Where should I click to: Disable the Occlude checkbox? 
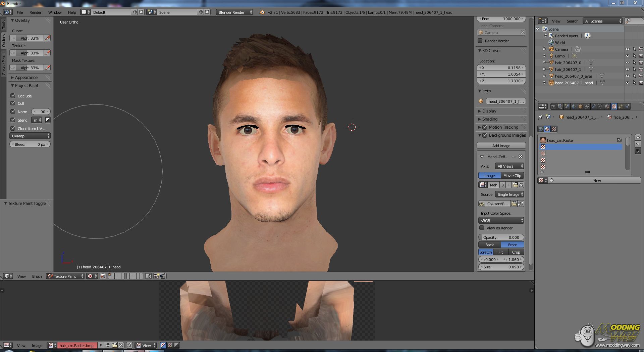click(x=13, y=96)
